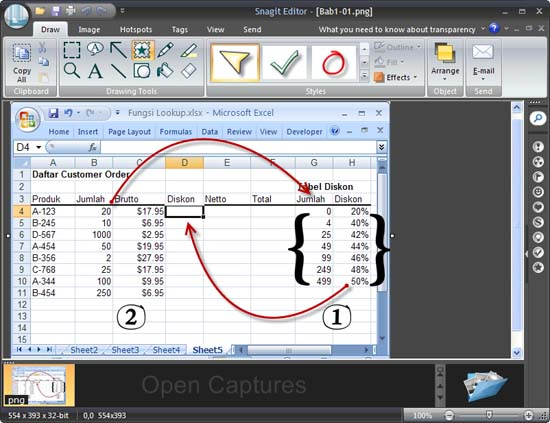Toggle the radiation-symbol flag in side panel
Screen dimensions: 550x423
[538, 161]
